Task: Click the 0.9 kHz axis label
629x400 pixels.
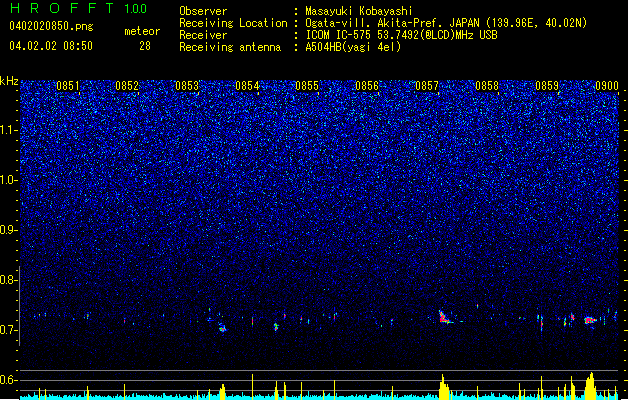Action: click(x=8, y=230)
